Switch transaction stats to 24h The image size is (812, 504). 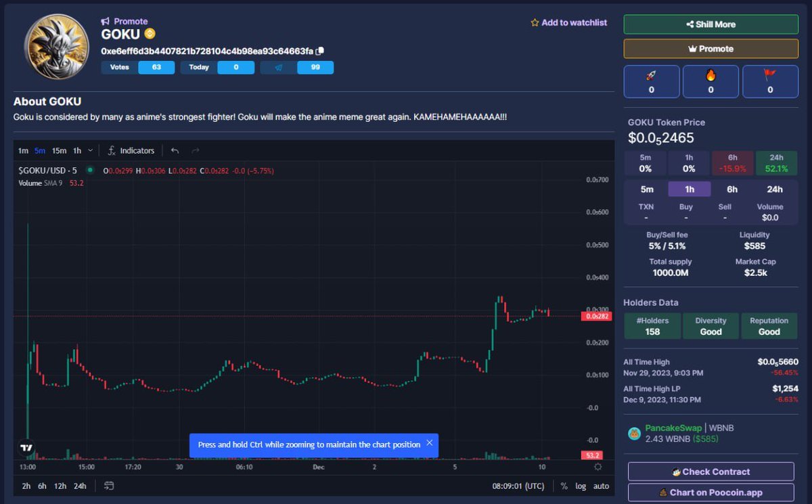click(775, 189)
